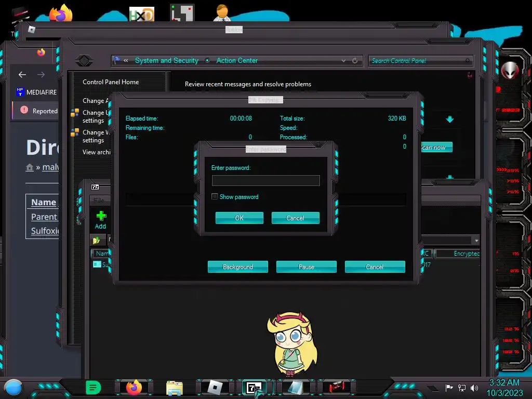Click the Control Panel back navigation orb
Screen dimensions: 532x399
click(x=84, y=61)
